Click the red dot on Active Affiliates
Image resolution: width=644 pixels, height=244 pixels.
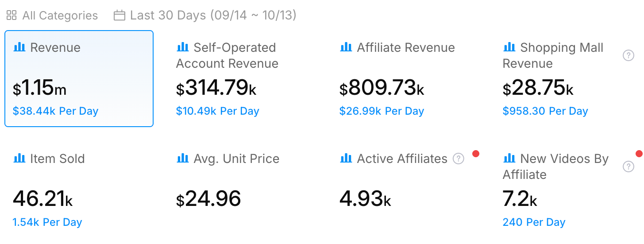[x=476, y=154]
